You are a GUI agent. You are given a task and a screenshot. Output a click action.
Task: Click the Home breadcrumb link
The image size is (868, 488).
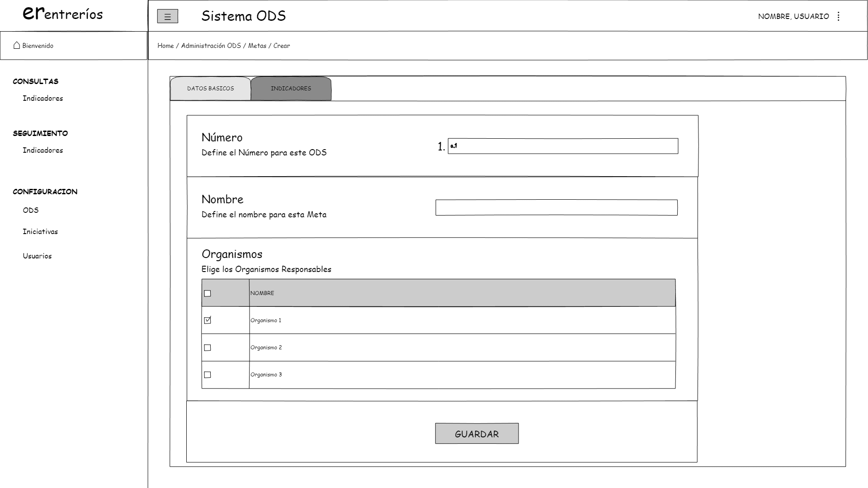click(165, 46)
